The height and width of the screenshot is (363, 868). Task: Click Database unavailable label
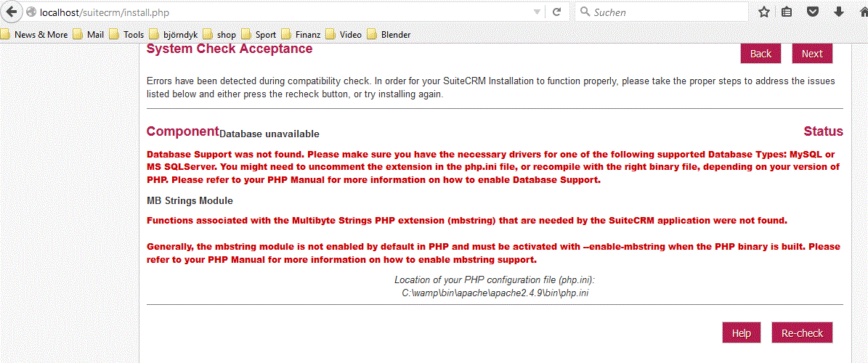click(x=269, y=134)
